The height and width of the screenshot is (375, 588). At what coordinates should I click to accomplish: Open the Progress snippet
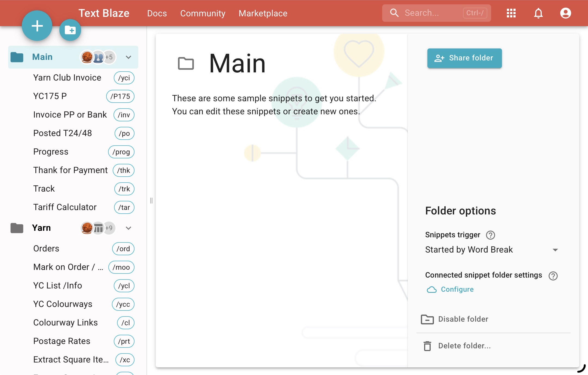(x=51, y=152)
